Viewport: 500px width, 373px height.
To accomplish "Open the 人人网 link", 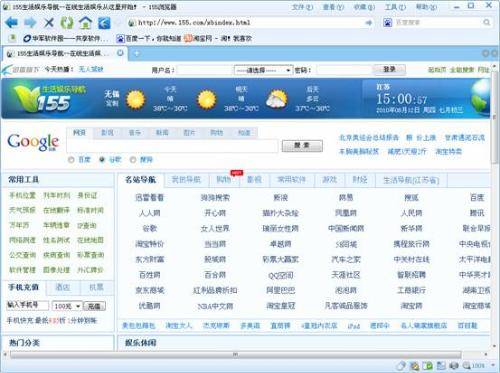I will click(149, 213).
